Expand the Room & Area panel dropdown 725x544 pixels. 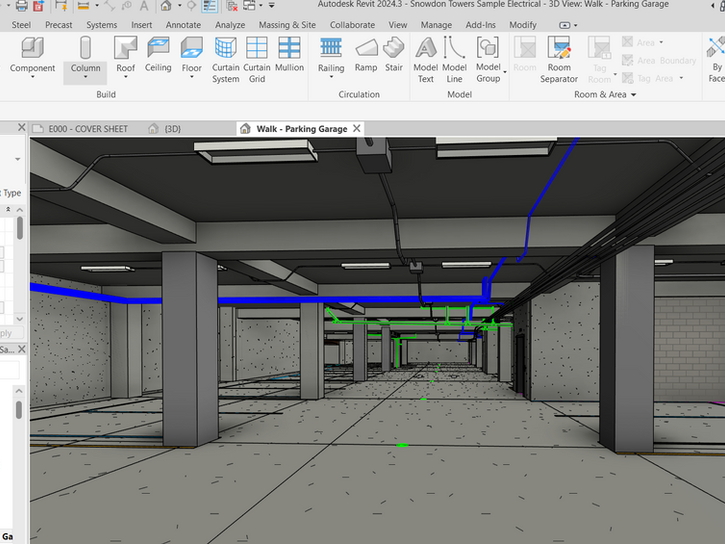click(633, 95)
